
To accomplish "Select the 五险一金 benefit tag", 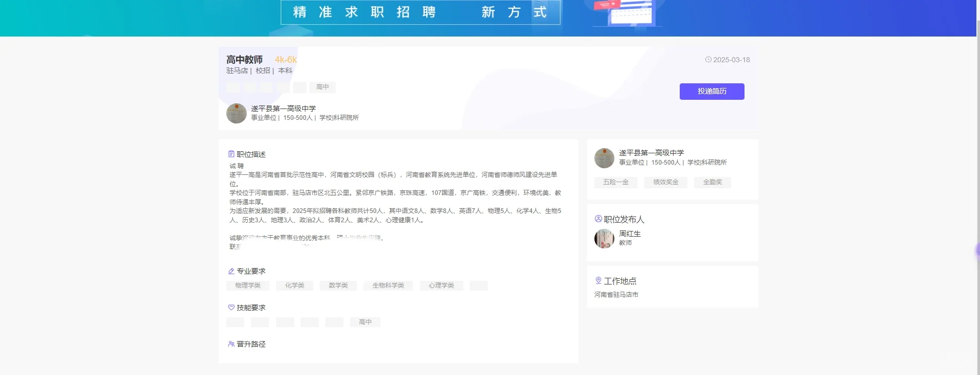I will (616, 182).
